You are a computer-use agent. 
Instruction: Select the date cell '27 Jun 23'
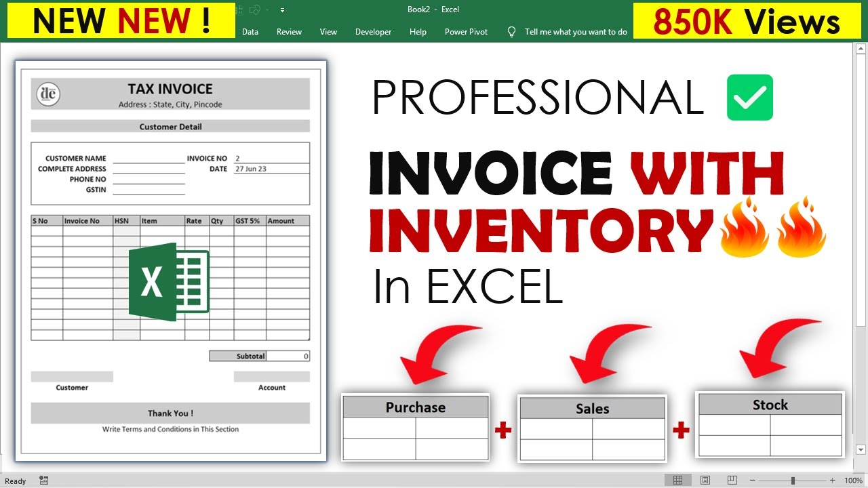pyautogui.click(x=271, y=169)
